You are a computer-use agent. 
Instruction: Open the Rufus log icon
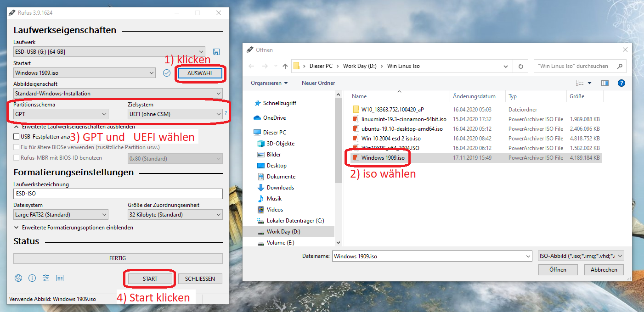[x=59, y=278]
